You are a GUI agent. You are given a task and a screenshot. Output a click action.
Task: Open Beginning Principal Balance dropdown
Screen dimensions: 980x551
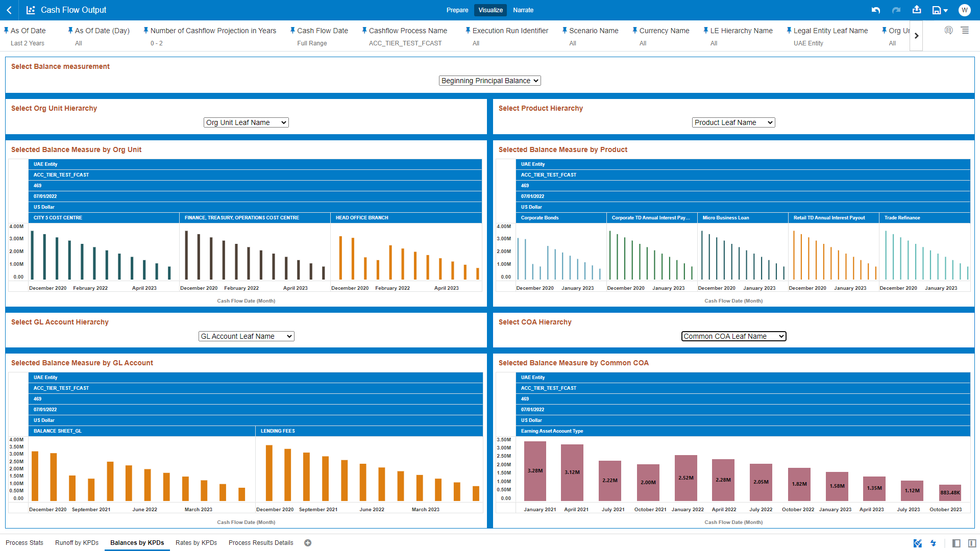[489, 81]
